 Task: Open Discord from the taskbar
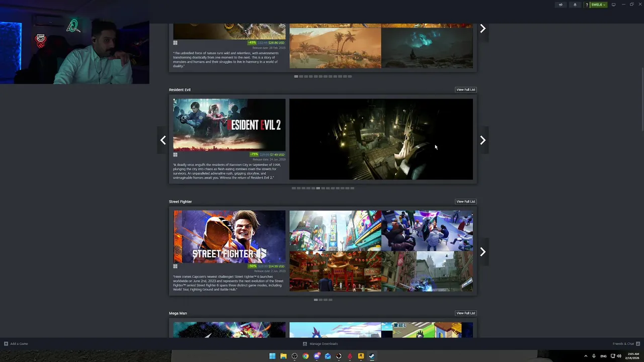click(x=316, y=356)
